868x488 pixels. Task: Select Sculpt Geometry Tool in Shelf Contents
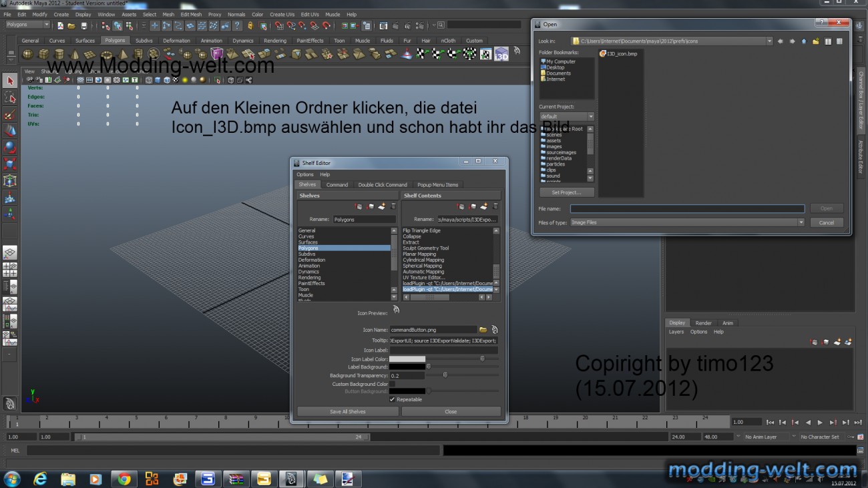click(426, 248)
